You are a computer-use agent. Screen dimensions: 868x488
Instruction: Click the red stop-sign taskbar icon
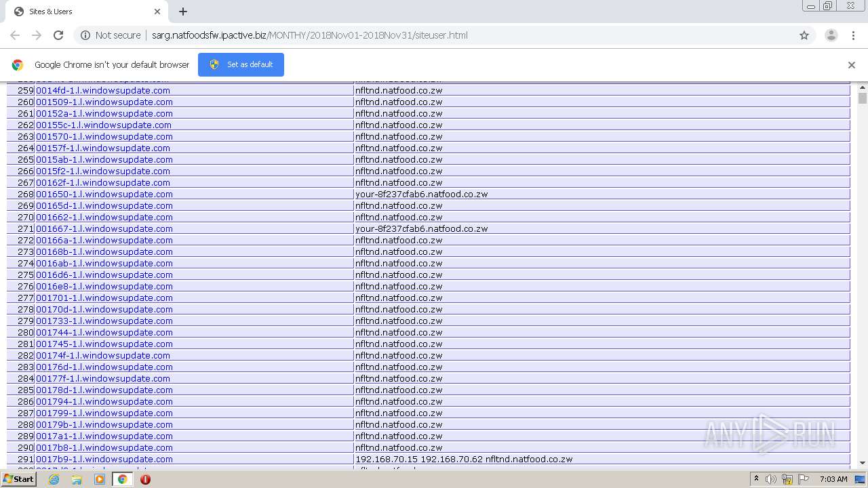coord(145,479)
